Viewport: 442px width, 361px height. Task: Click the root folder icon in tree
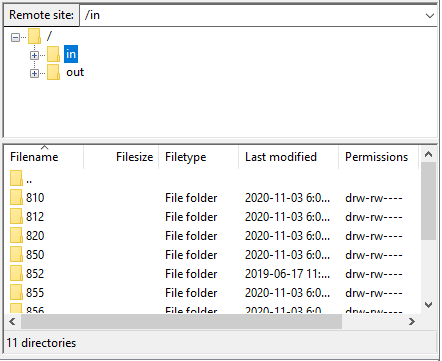(x=34, y=36)
